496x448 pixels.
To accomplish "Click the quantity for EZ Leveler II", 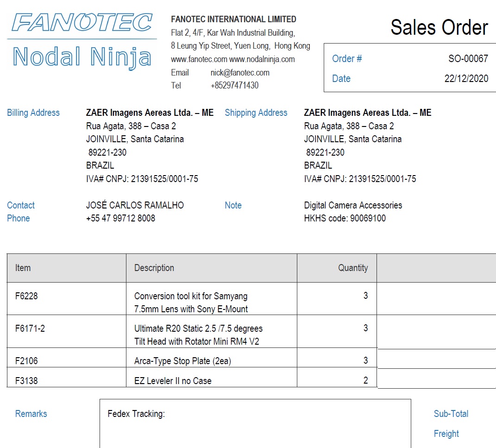I will [x=365, y=380].
